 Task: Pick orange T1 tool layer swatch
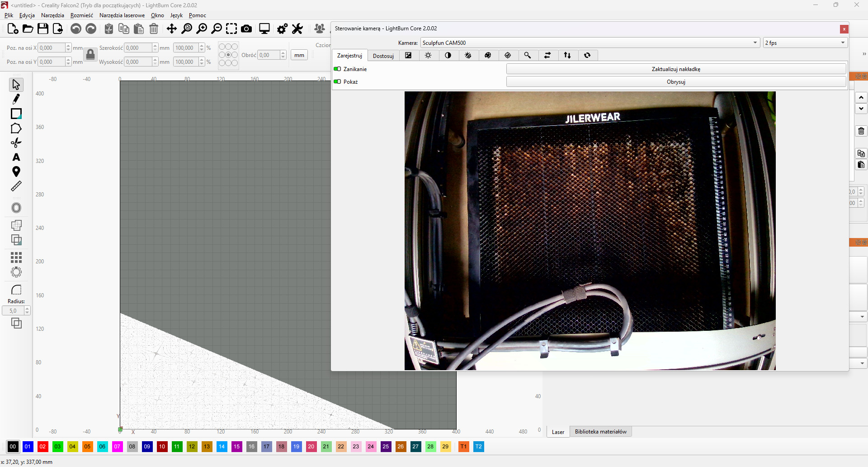tap(463, 447)
